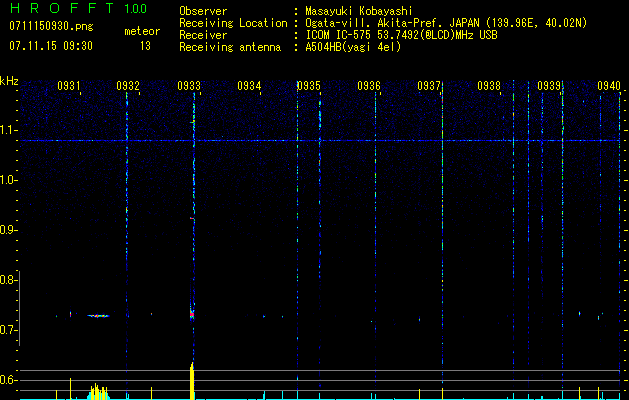Click the 0.9 kHz axis label
This screenshot has height=400, width=629.
point(8,230)
